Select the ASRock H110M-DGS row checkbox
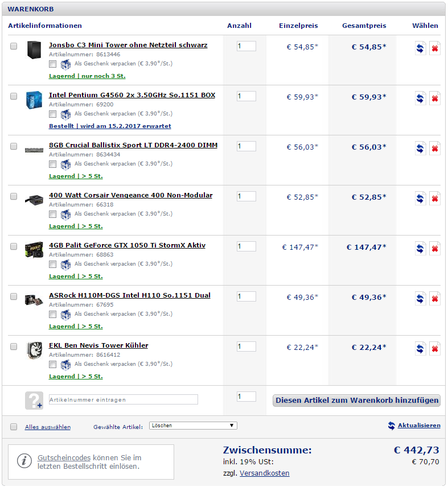Screen dimensions: 448x491 (x=14, y=296)
